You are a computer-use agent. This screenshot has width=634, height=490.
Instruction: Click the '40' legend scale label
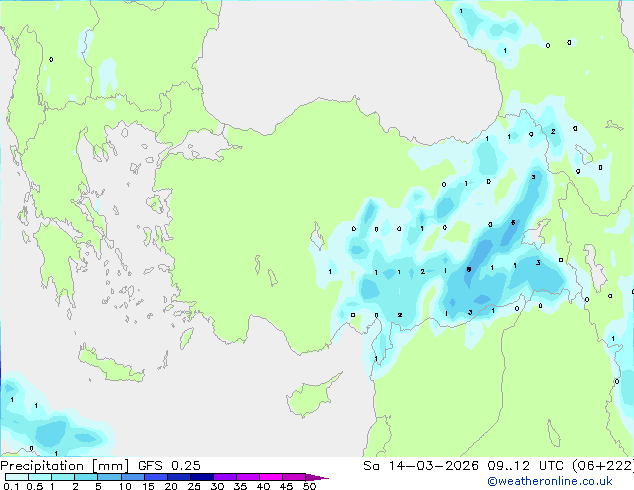pyautogui.click(x=263, y=486)
